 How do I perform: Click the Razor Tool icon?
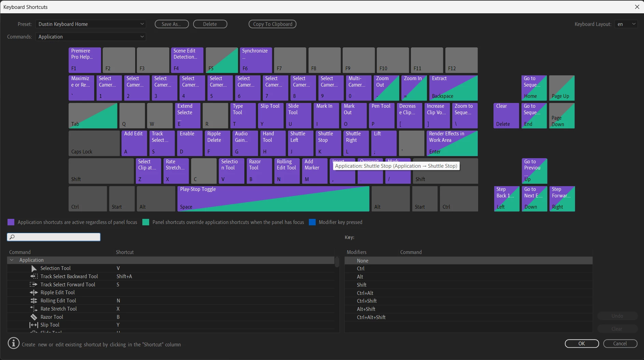pos(34,317)
